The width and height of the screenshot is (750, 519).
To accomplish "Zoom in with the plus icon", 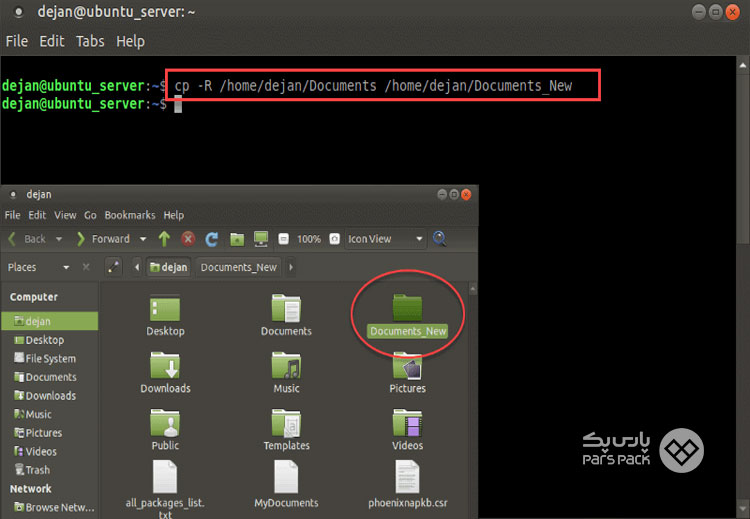I will [335, 239].
